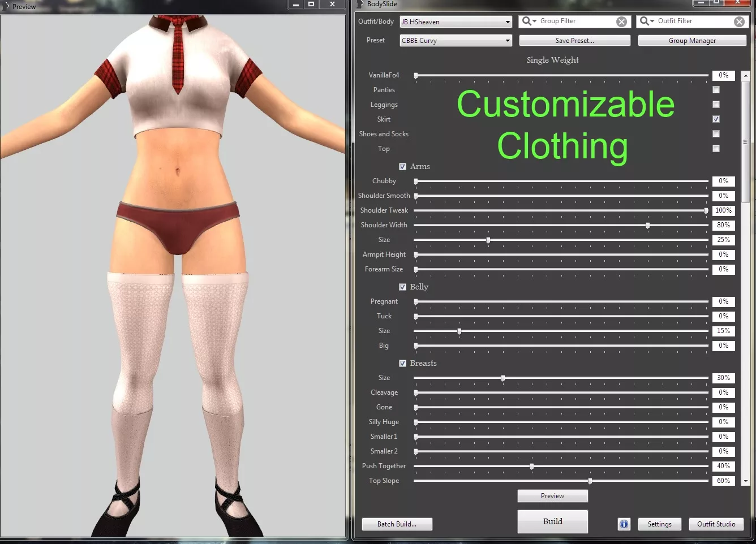Click the Save Preset... button
The height and width of the screenshot is (544, 756).
(574, 41)
